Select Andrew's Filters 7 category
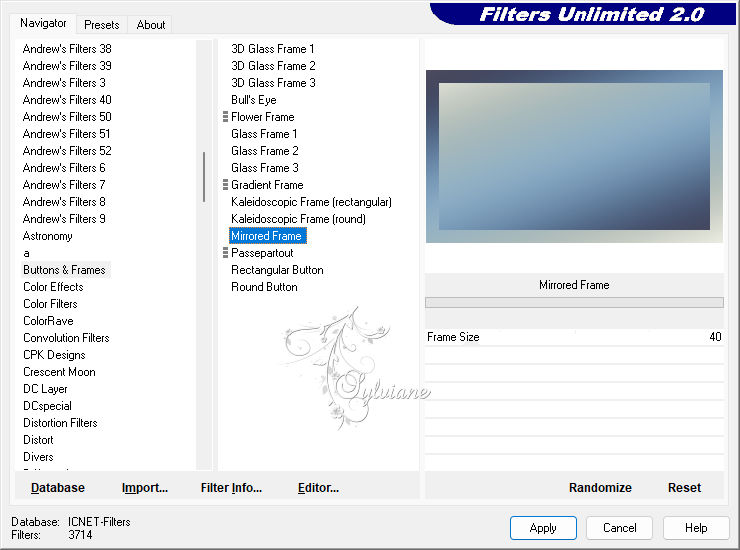Viewport: 740px width, 550px height. click(x=64, y=185)
